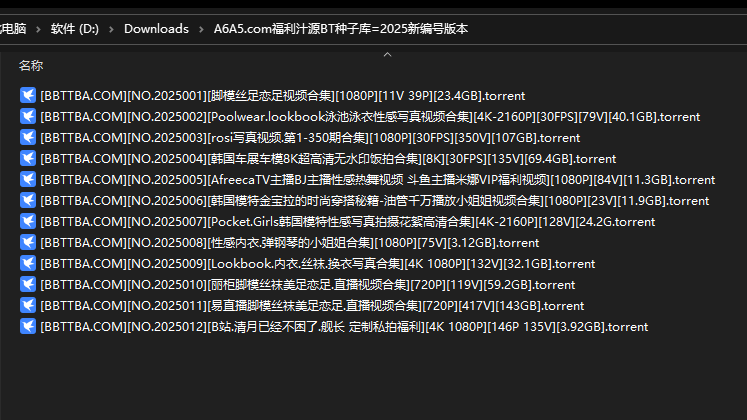Click the 电脑 breadcrumb segment
The image size is (747, 420).
tap(14, 29)
